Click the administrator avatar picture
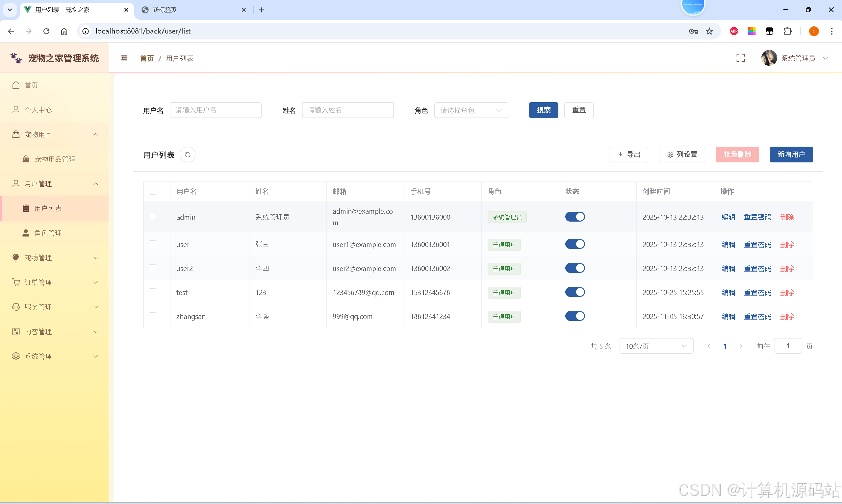 [769, 58]
